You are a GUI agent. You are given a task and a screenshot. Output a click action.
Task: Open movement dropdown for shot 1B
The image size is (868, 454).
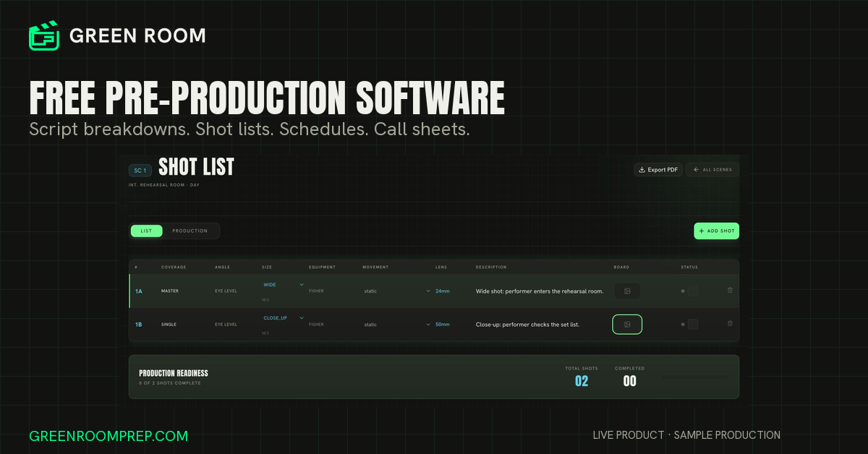tap(396, 325)
